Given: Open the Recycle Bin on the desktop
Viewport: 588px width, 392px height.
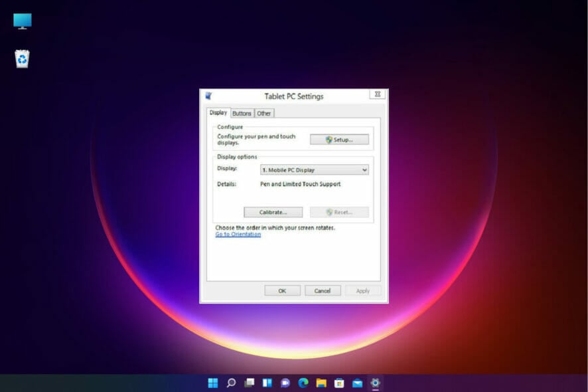Looking at the screenshot, I should (21, 58).
